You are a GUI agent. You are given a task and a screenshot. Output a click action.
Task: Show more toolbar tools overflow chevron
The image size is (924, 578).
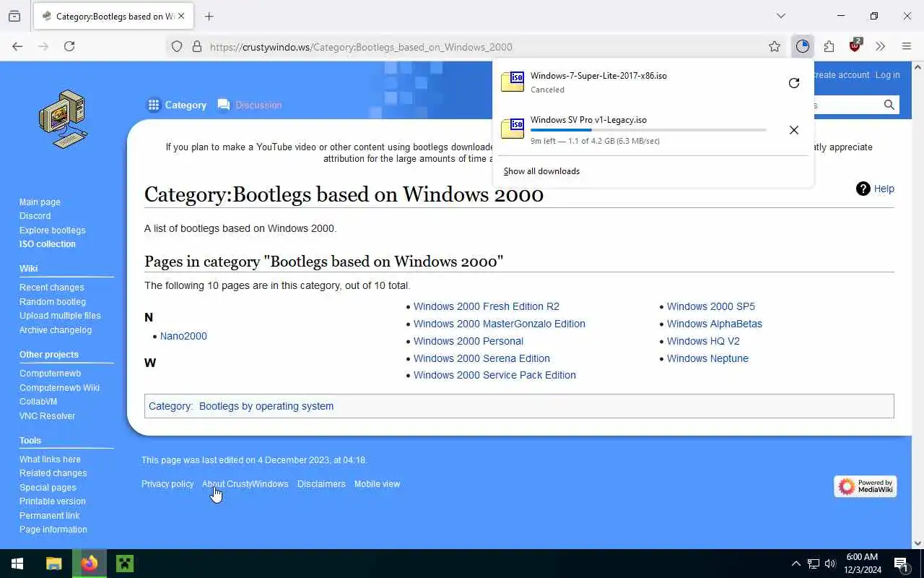(880, 46)
